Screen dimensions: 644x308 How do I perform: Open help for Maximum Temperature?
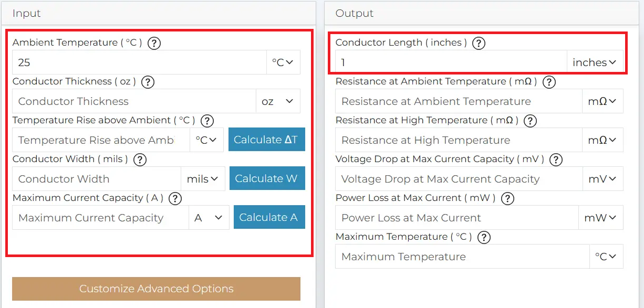click(484, 237)
